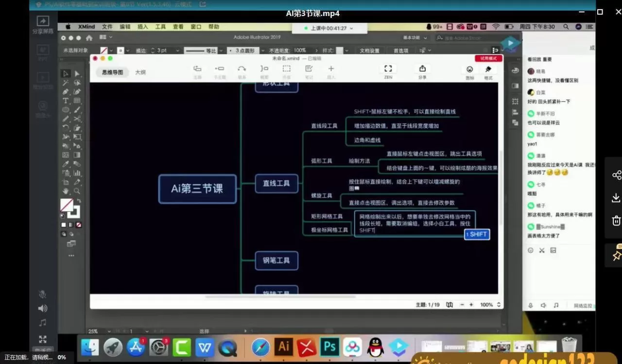622x364 pixels.
Task: Switch to the 大纲 outline tab
Action: coord(141,72)
